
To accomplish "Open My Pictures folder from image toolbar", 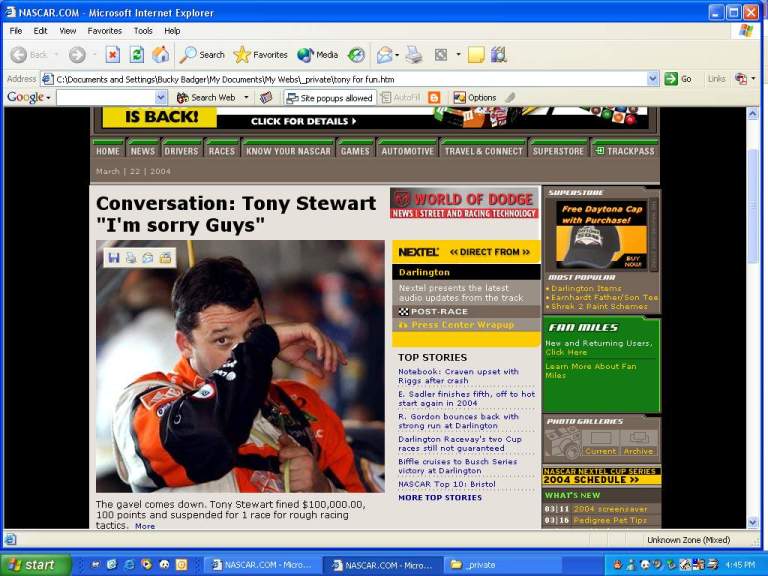I will [166, 258].
